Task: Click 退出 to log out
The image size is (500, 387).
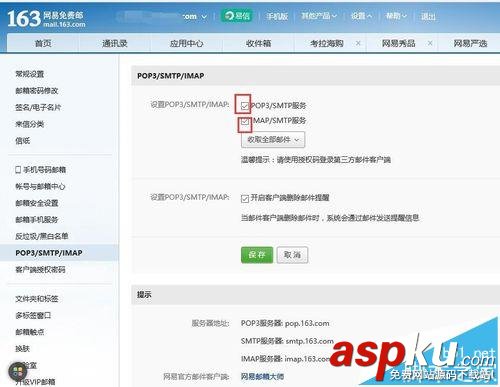Action: (428, 16)
